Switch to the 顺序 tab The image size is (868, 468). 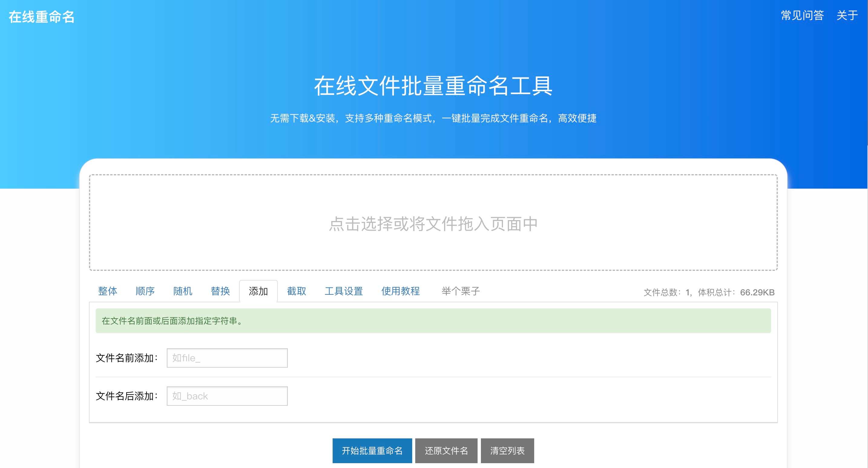click(145, 291)
